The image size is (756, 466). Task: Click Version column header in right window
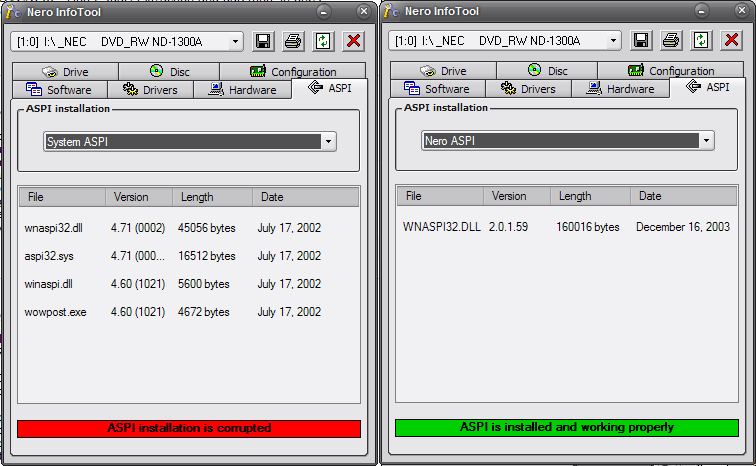[517, 196]
